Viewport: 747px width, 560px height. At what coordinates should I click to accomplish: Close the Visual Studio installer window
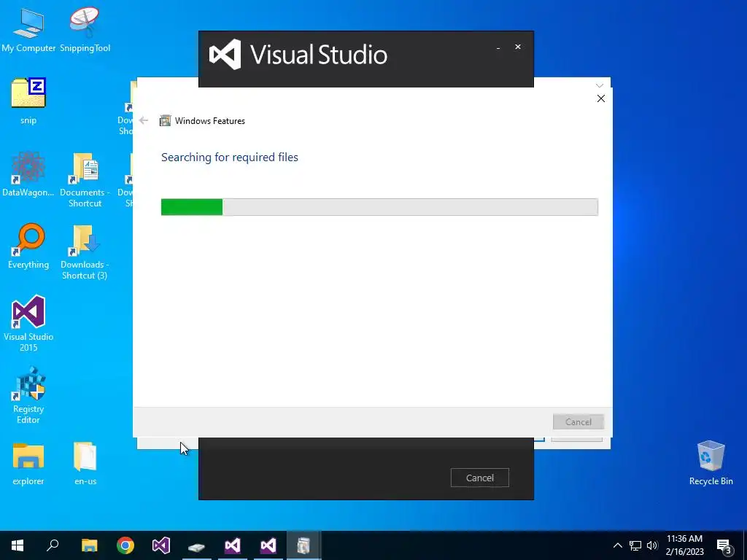[x=518, y=47]
